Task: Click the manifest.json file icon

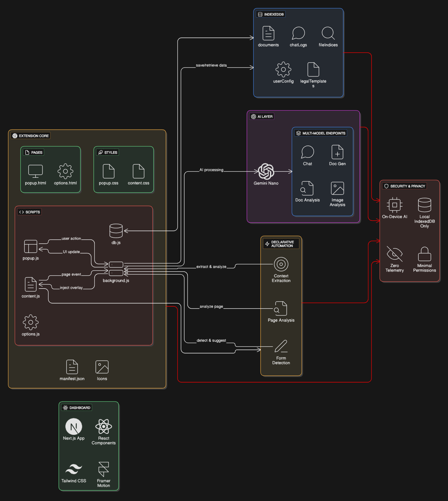Action: pos(72,367)
